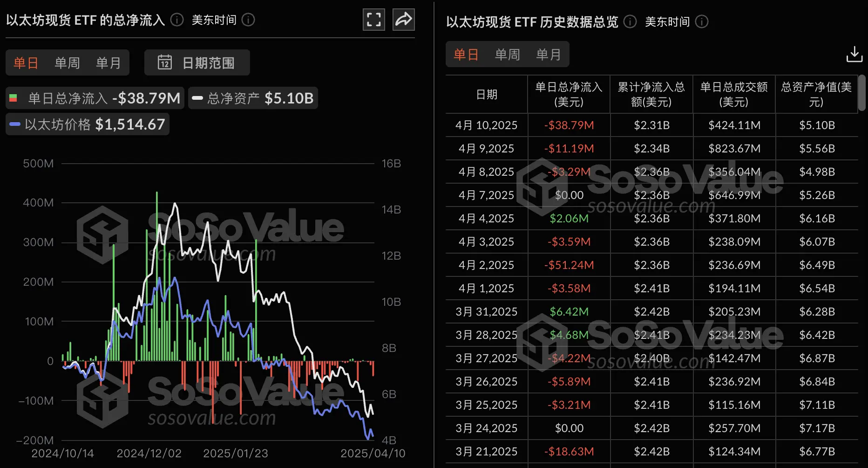Select 单周 view for the history table
868x468 pixels.
pos(508,54)
